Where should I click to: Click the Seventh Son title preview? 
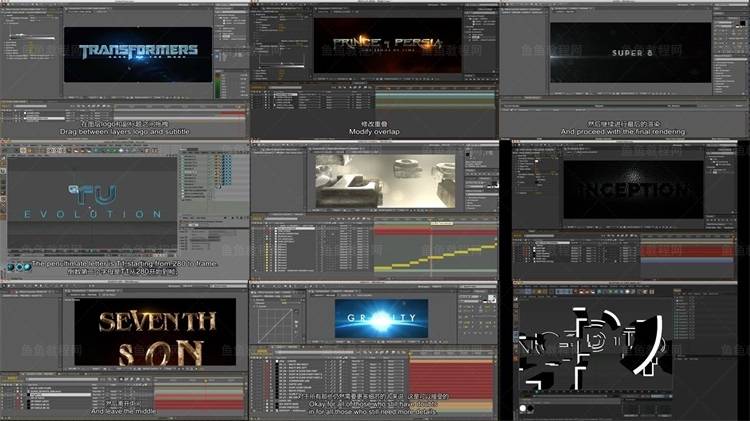155,332
